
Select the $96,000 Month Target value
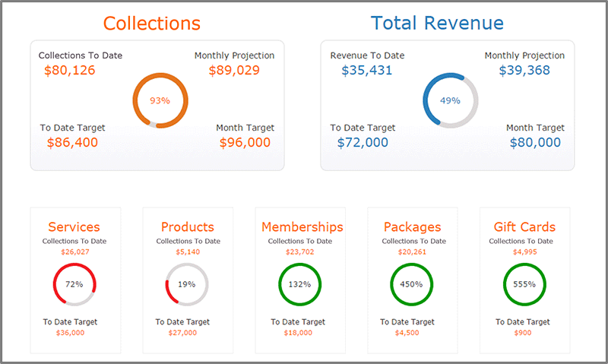(x=245, y=143)
